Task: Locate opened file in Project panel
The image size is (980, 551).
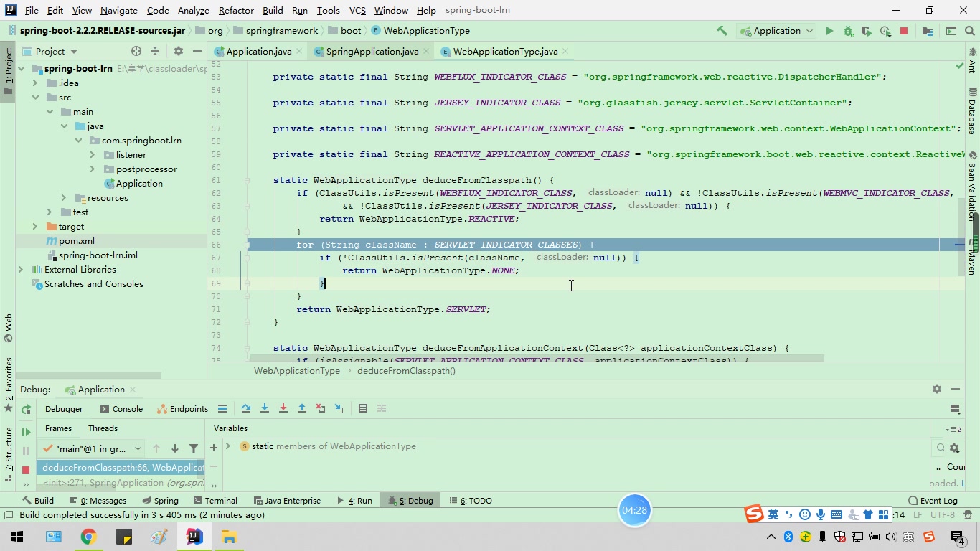Action: 136,51
